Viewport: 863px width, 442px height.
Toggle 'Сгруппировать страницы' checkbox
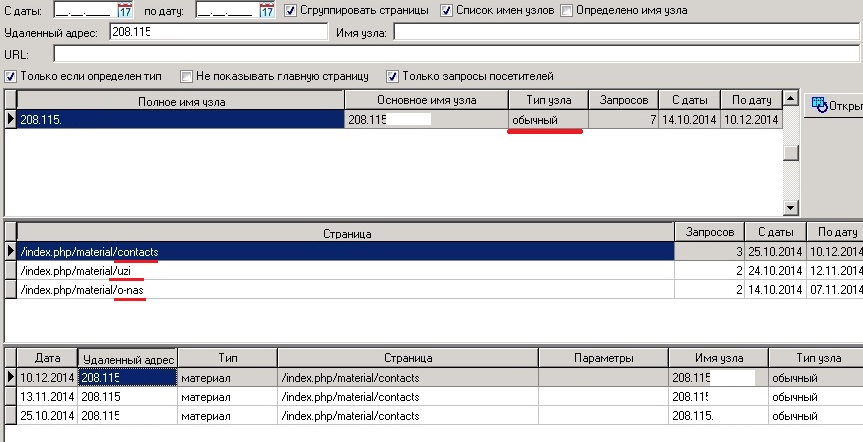click(x=291, y=10)
